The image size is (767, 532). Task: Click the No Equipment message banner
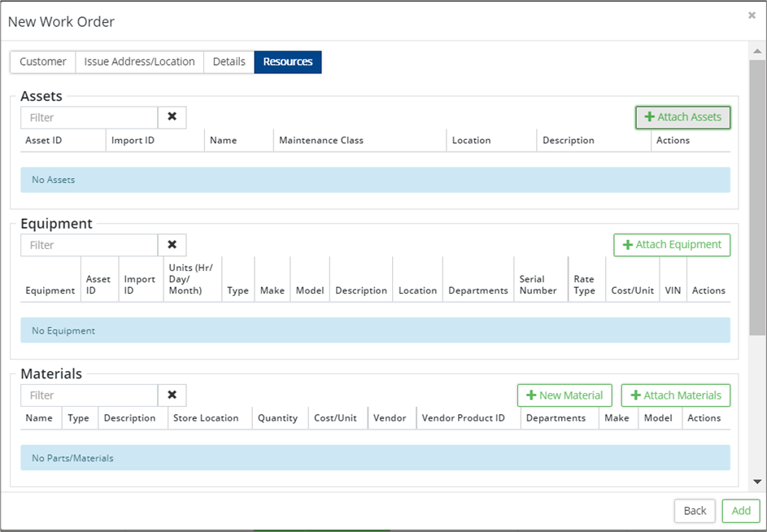375,330
